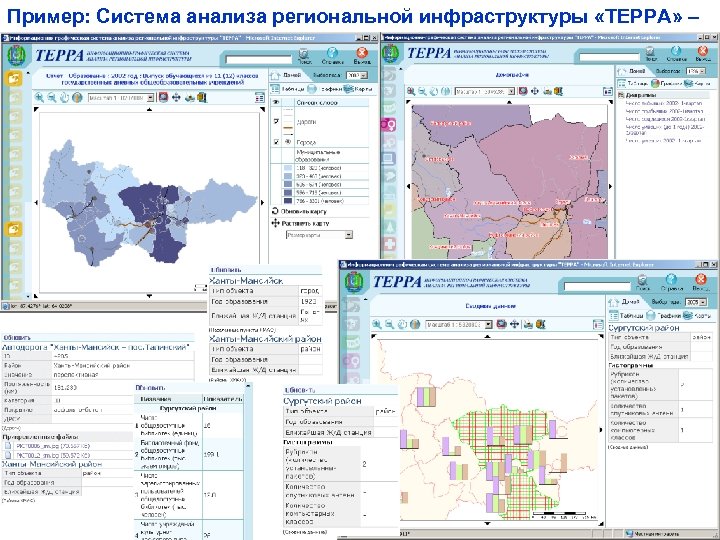Click middle blue legend swatch in layer list
Viewport: 720px width, 540px height.
coord(288,185)
